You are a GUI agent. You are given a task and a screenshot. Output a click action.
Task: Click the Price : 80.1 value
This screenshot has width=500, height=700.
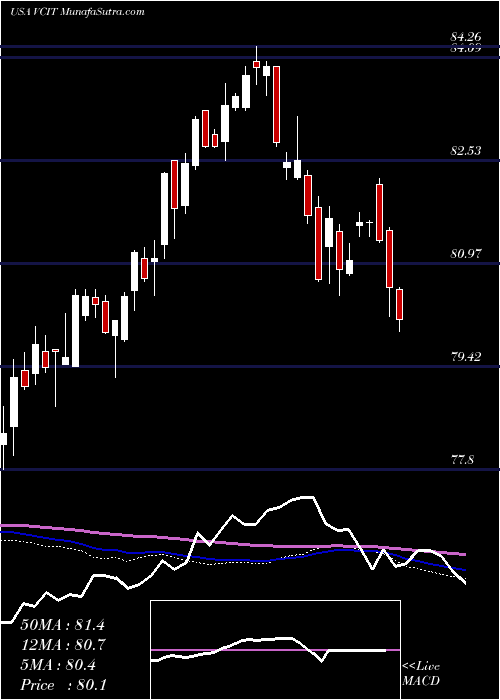[62, 685]
